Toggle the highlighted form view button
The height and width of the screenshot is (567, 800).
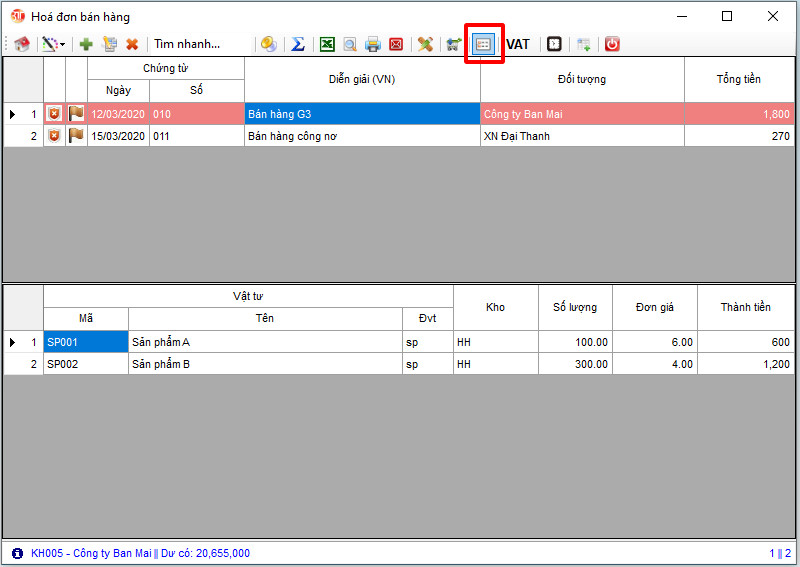483,45
